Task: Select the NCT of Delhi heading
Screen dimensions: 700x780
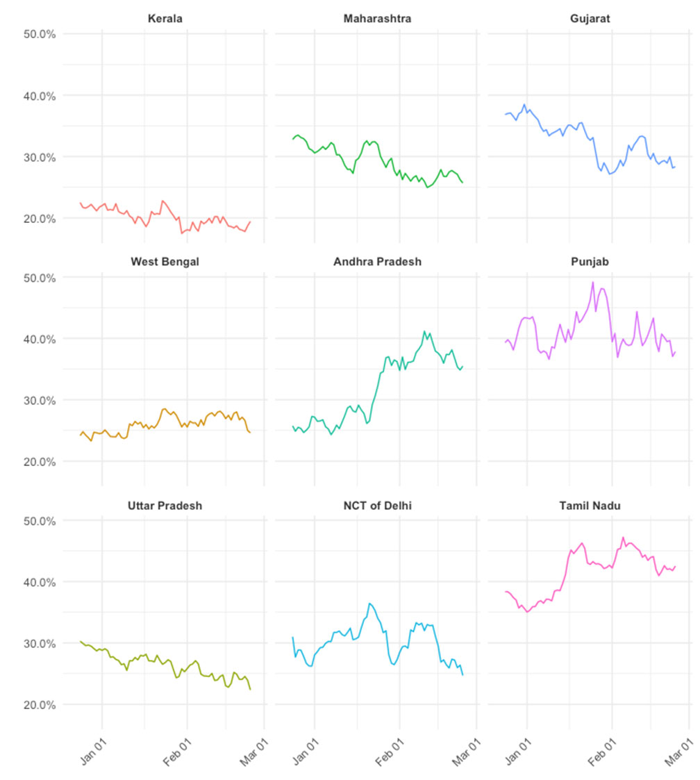Action: click(x=377, y=506)
